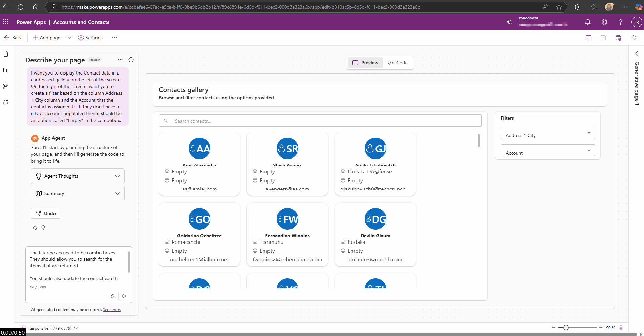Open Power Apps settings gear in the header
Viewport: 644px width, 336px height.
tap(604, 22)
